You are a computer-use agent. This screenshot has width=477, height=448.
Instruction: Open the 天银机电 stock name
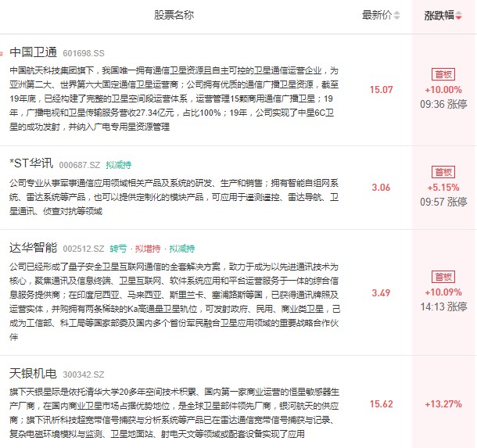point(33,373)
